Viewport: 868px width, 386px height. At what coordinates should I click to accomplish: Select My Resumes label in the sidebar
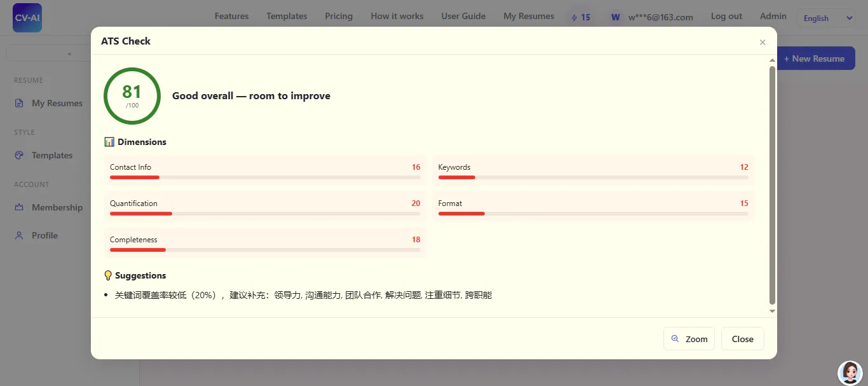pos(57,103)
